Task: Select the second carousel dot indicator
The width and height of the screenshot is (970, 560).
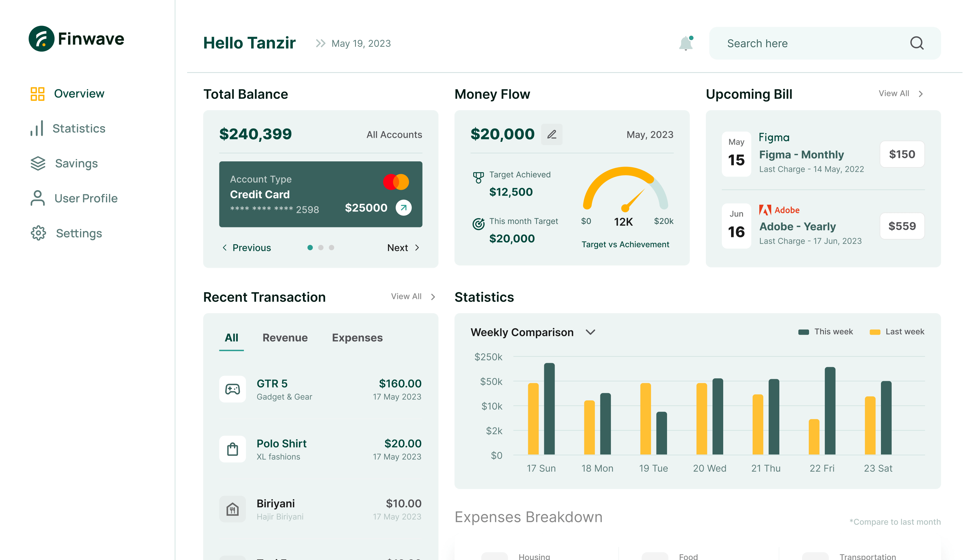Action: coord(321,248)
